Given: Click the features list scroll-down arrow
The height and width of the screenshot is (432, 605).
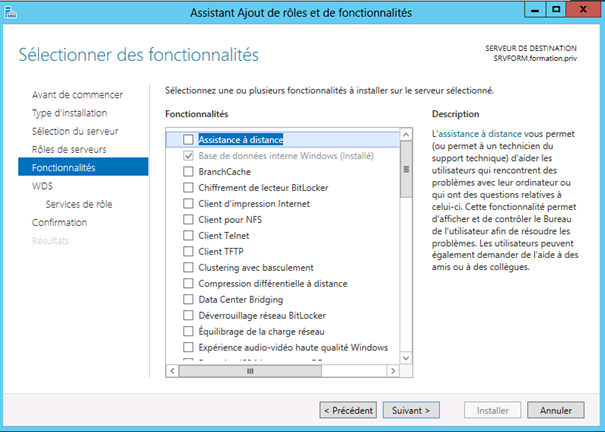Looking at the screenshot, I should tap(406, 358).
